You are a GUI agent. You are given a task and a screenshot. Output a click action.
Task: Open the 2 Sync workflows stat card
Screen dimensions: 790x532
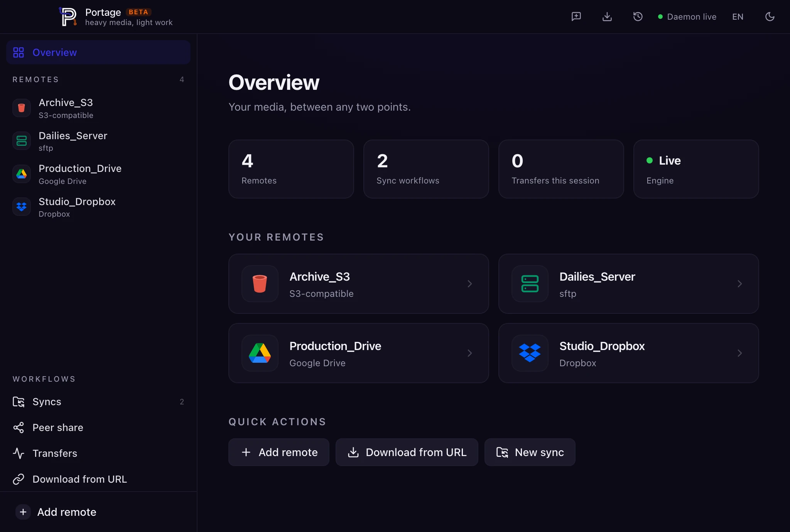tap(426, 169)
